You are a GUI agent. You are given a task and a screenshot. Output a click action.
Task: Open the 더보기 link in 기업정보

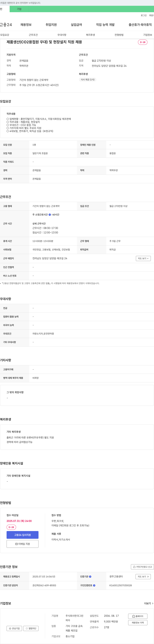(x=149, y=604)
